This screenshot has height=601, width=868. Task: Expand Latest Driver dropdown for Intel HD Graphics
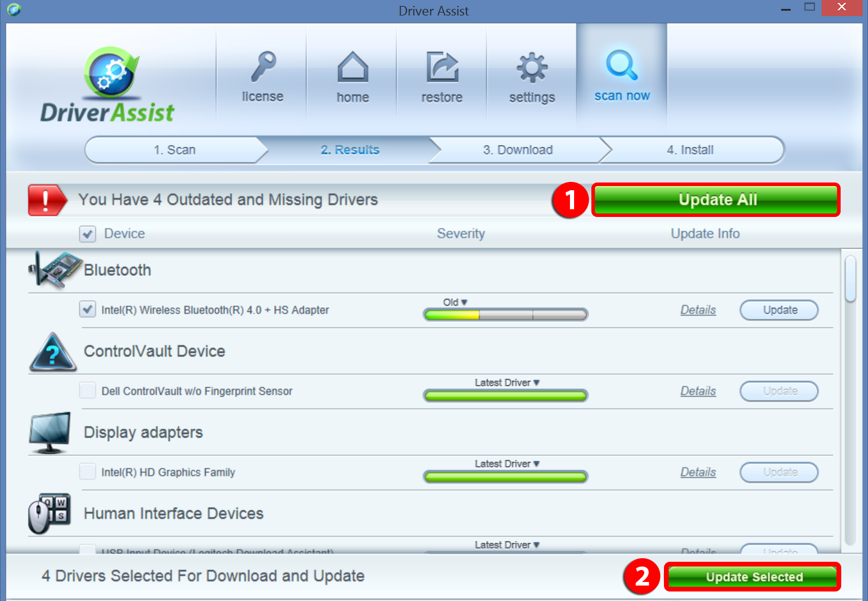(507, 463)
